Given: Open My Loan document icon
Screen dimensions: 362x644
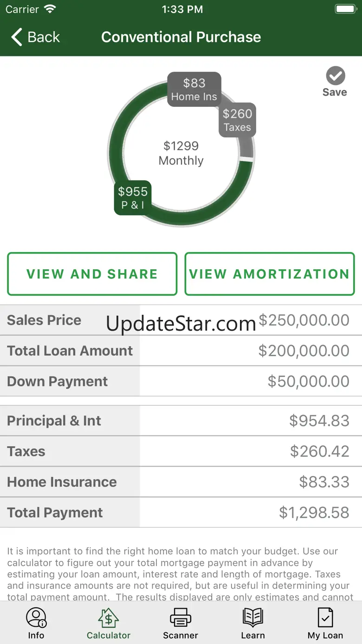Looking at the screenshot, I should tap(325, 618).
